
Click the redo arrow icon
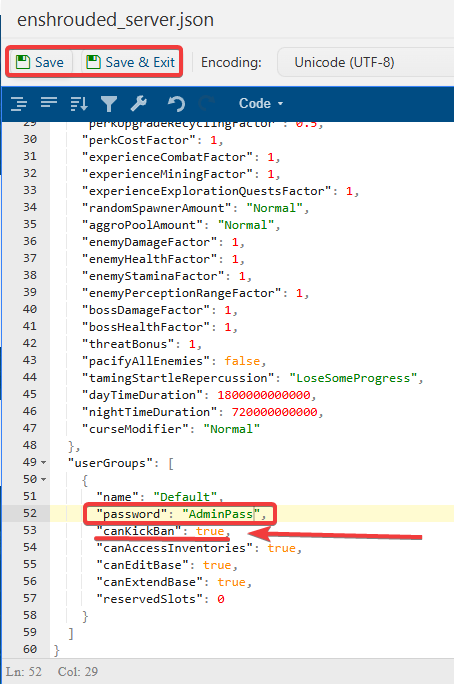206,103
